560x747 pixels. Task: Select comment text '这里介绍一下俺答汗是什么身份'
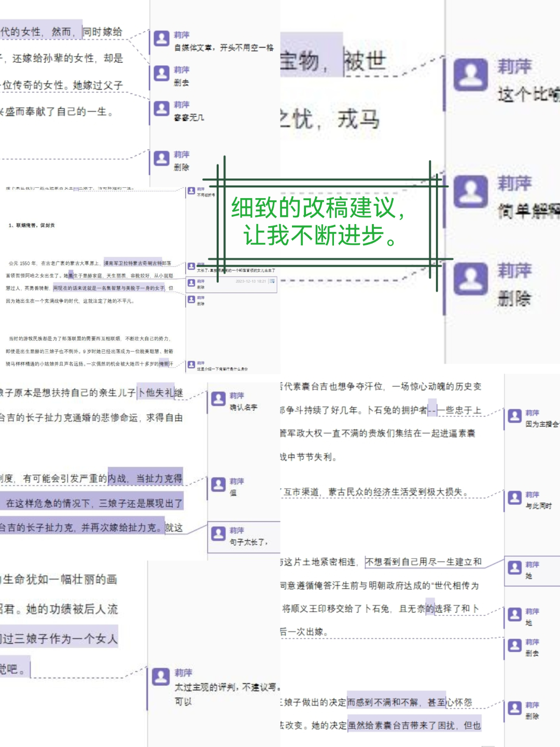(222, 369)
